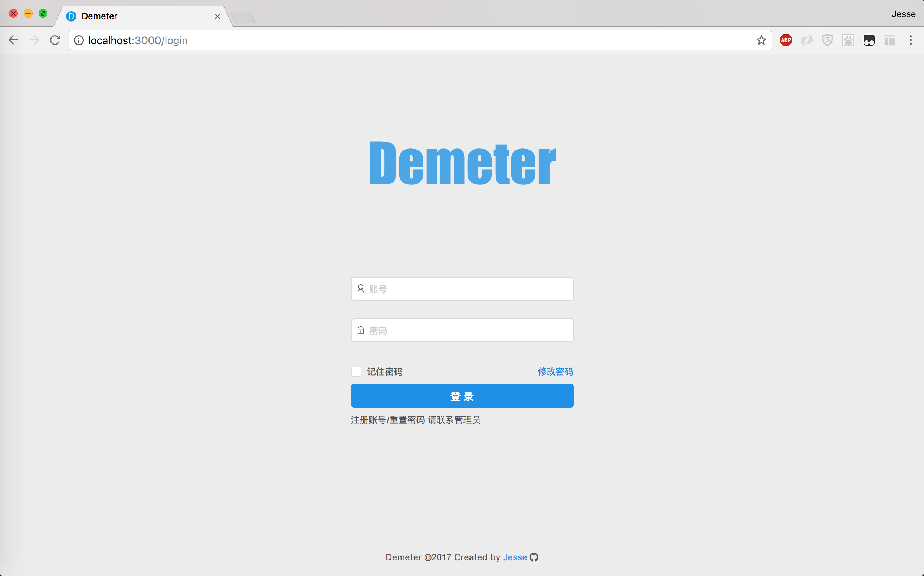Open a new tab with the new tab button
Screen dimensions: 924x576
point(243,17)
